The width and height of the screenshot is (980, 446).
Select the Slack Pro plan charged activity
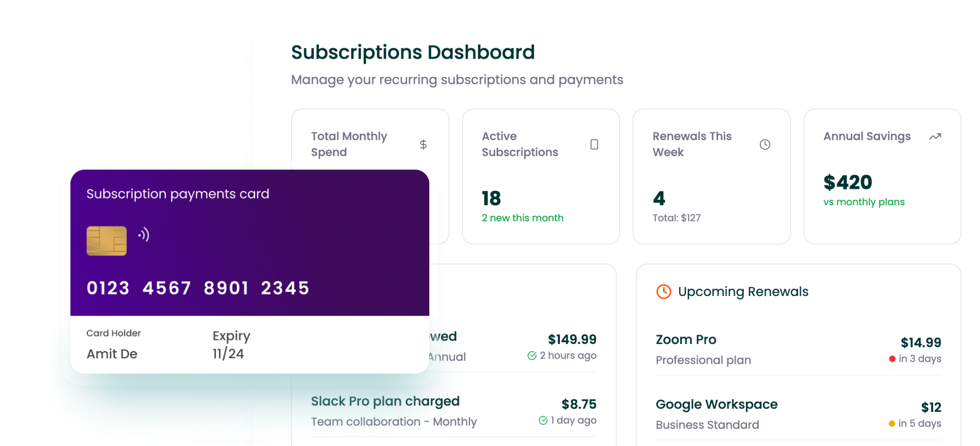(x=385, y=402)
